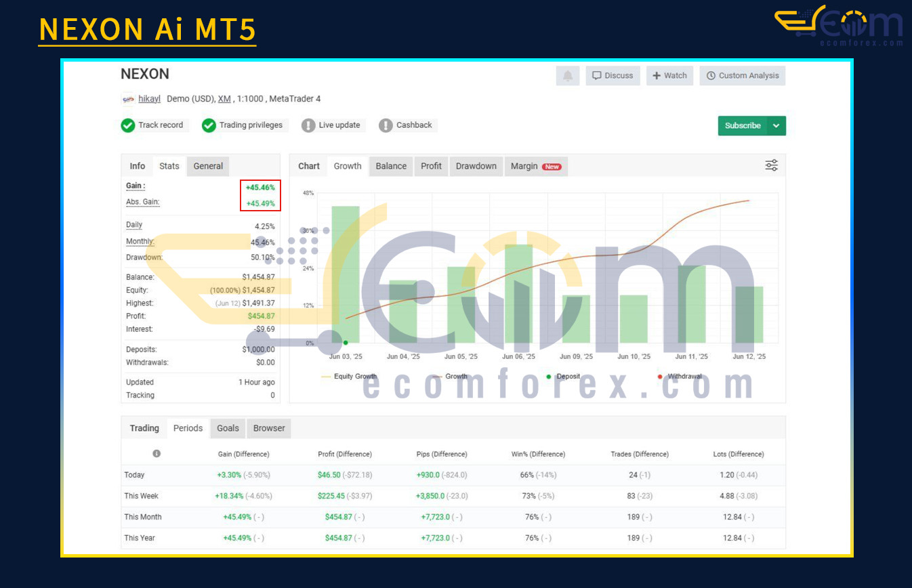This screenshot has height=588, width=912.
Task: Click the Balance value $1,454.87
Action: tap(258, 277)
